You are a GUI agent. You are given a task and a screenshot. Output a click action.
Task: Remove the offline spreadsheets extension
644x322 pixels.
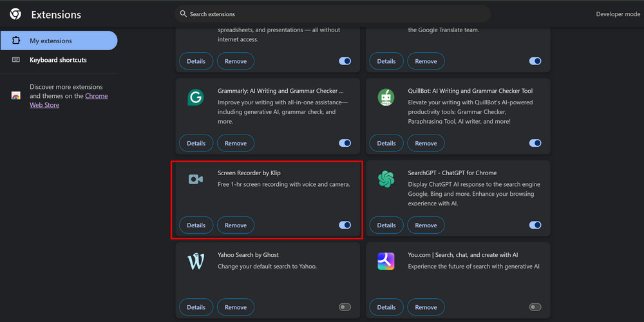coord(236,61)
